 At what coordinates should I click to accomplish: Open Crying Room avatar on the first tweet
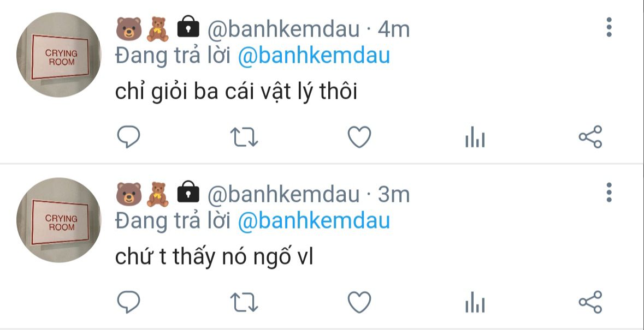tap(58, 55)
